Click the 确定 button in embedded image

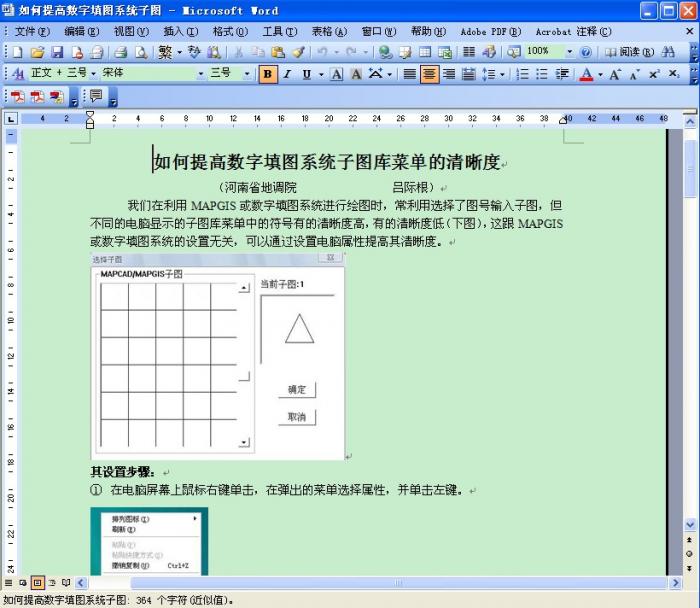pyautogui.click(x=297, y=390)
